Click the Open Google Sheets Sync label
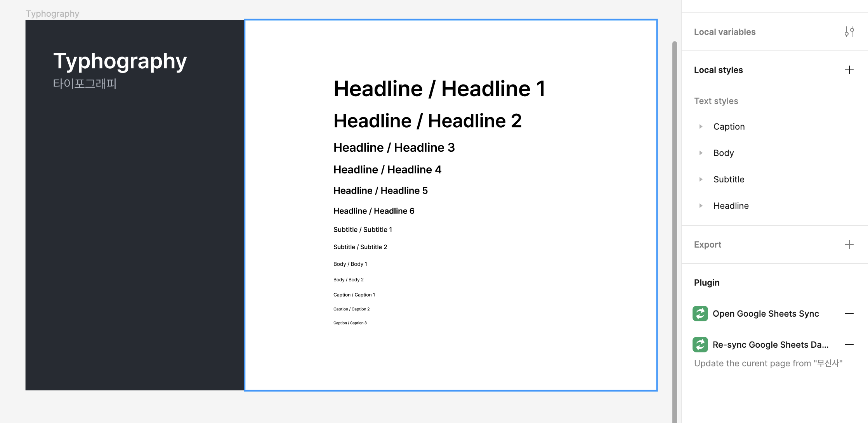868x423 pixels. click(x=766, y=314)
